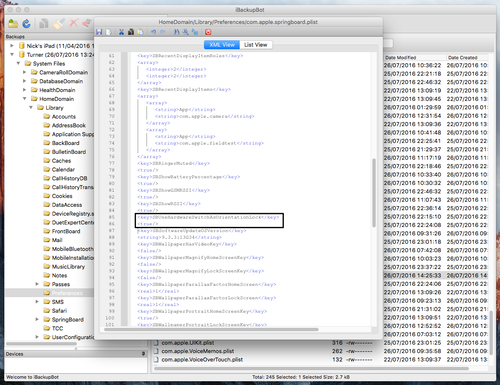Image resolution: width=500 pixels, height=385 pixels.
Task: Click the red X delete toolbar icon
Action: (x=73, y=23)
